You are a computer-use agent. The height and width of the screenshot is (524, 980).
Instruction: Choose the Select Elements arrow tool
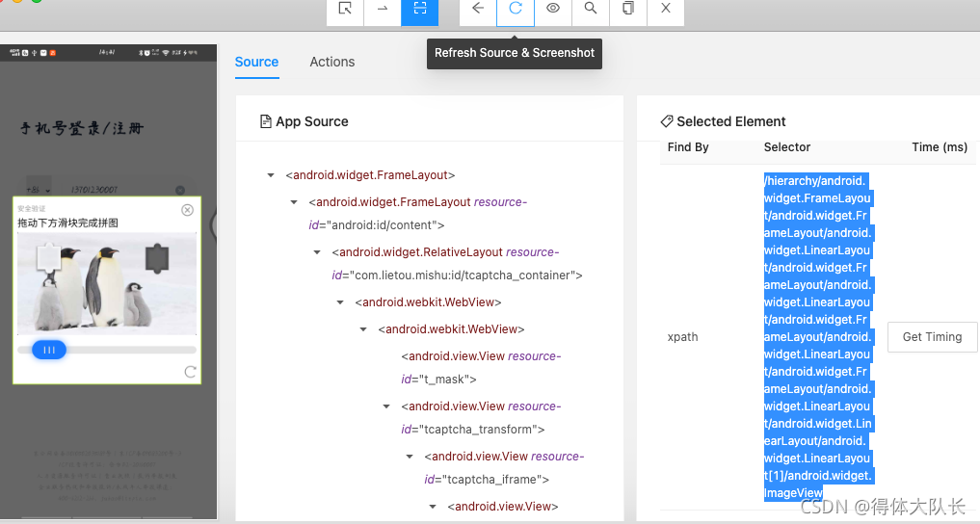pyautogui.click(x=345, y=9)
